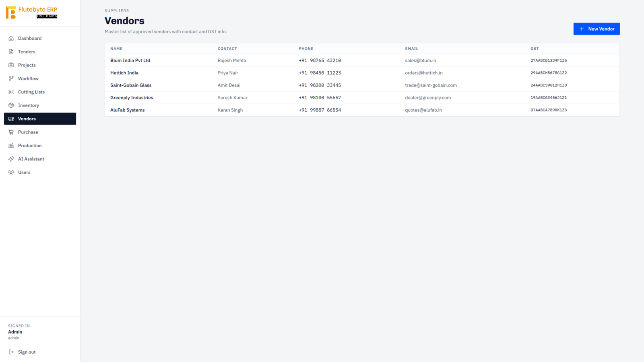Click email quotes@alufab.in
This screenshot has width=644, height=362.
tap(423, 110)
